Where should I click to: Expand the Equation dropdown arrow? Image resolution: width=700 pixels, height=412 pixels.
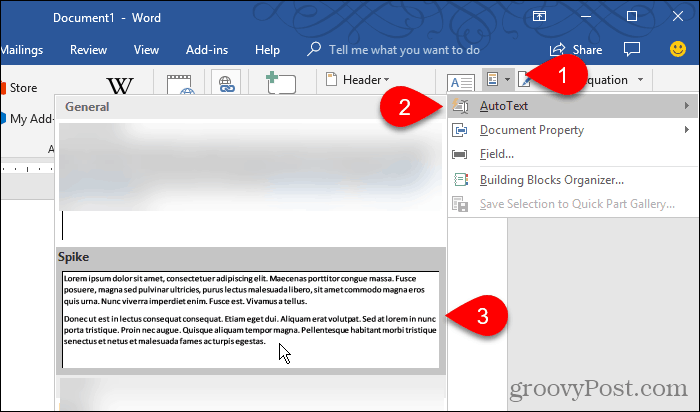(640, 80)
